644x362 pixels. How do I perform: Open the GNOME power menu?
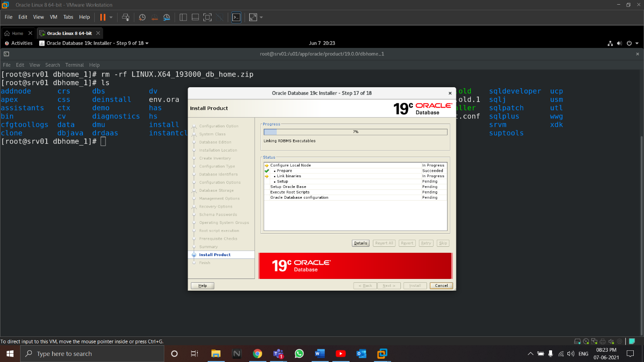point(629,43)
